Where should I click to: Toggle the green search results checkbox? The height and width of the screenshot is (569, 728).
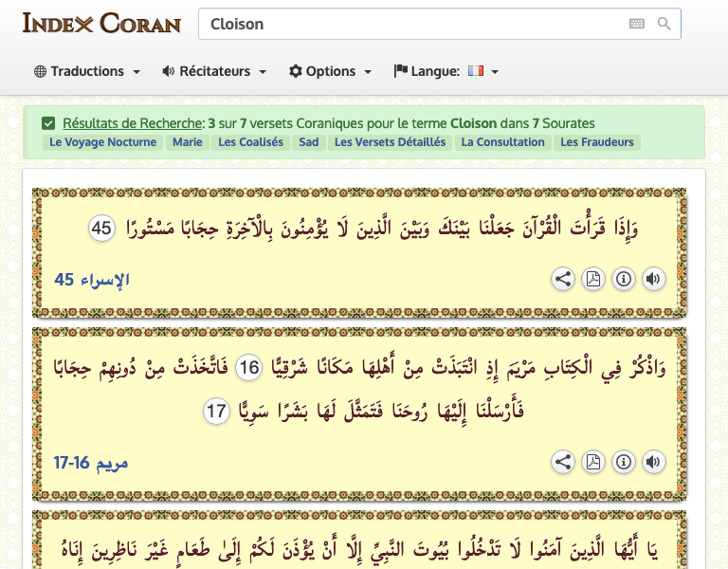coord(48,123)
